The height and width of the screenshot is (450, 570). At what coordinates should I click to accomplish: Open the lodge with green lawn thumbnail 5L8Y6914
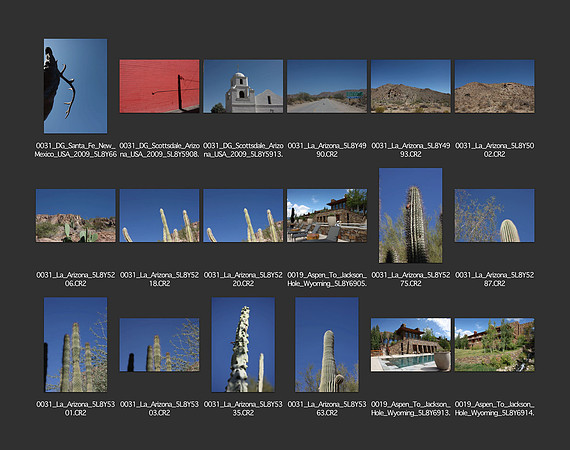tap(495, 345)
